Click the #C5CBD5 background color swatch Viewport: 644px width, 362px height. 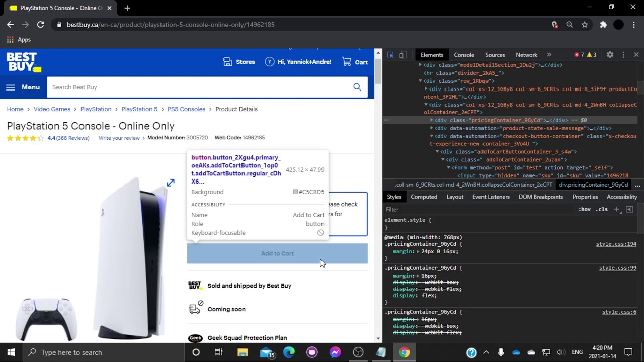coord(295,192)
